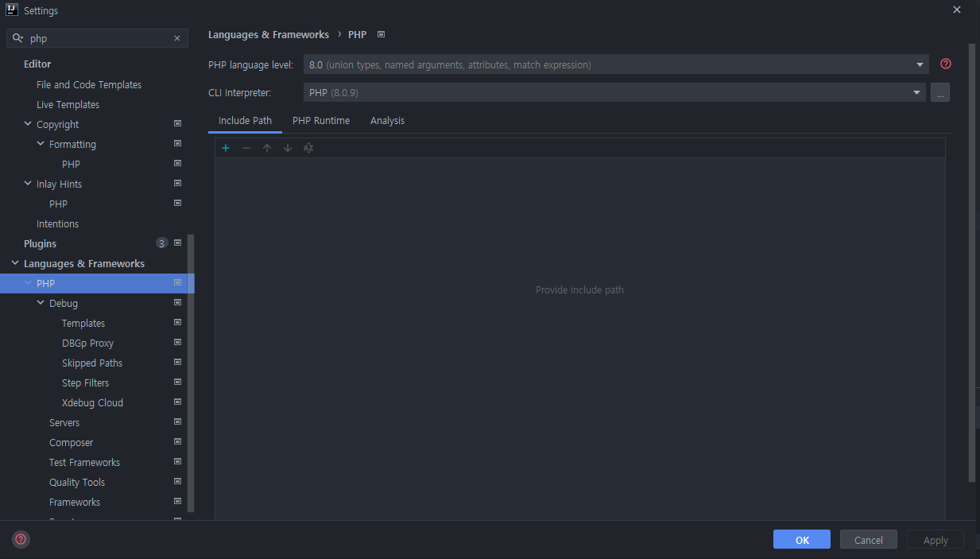
Task: Collapse the Inlay Hints tree node arrow
Action: click(x=28, y=184)
